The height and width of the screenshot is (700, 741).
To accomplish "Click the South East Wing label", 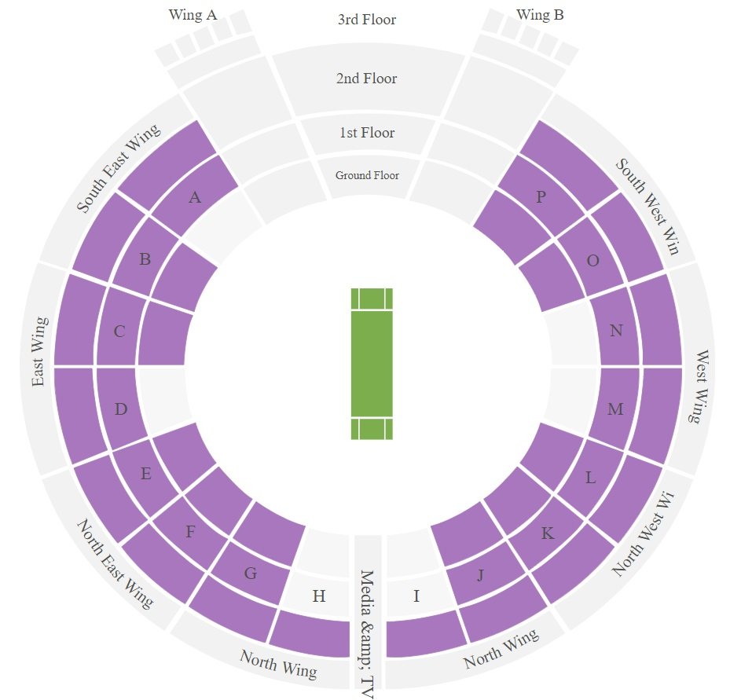I will (118, 169).
